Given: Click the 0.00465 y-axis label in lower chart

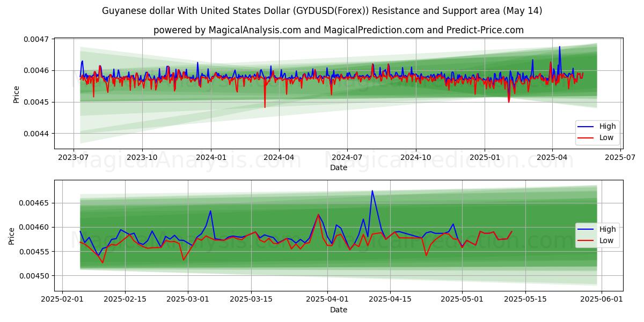Looking at the screenshot, I should click(34, 203).
